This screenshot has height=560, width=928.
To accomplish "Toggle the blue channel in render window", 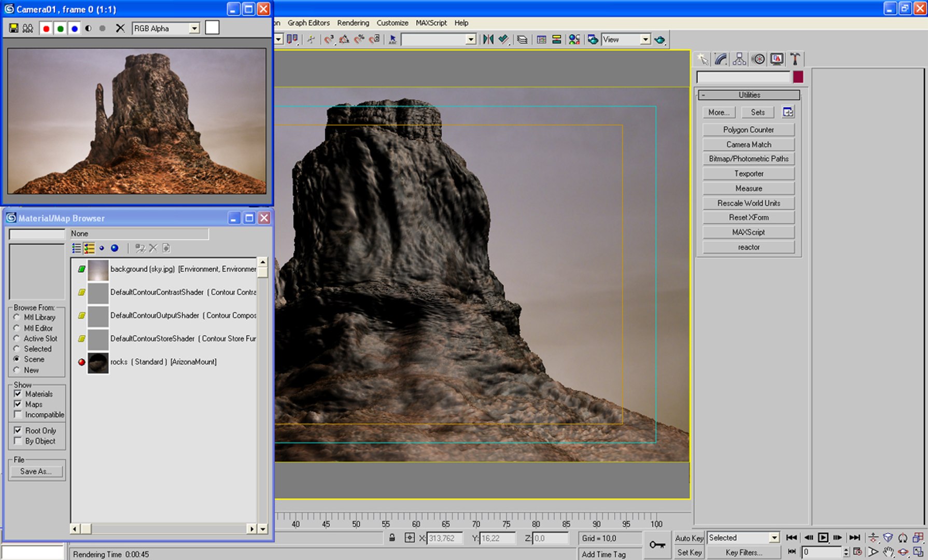I will click(74, 29).
